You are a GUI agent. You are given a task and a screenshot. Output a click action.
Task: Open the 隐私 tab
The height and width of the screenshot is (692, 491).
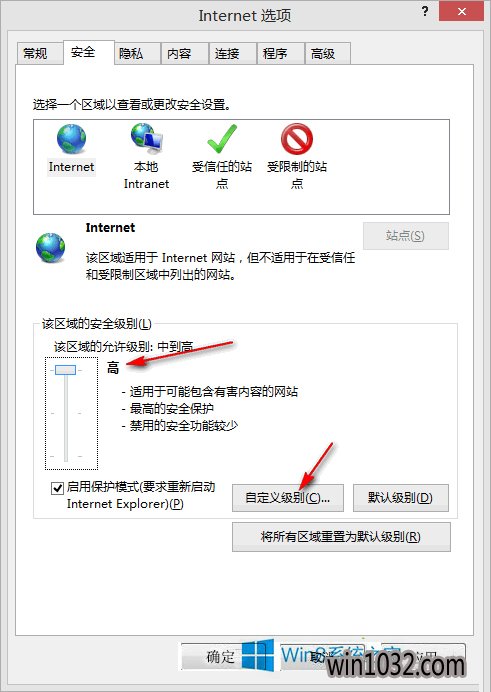131,53
